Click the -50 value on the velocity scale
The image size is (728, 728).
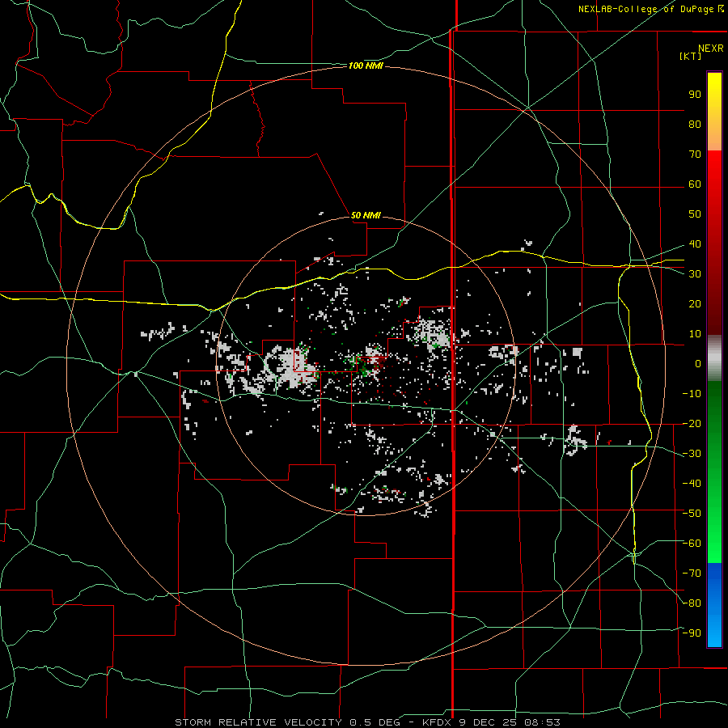pyautogui.click(x=692, y=514)
